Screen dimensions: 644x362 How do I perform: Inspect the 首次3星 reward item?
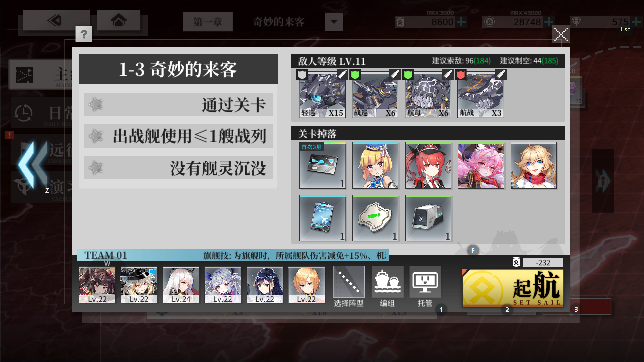pyautogui.click(x=323, y=165)
